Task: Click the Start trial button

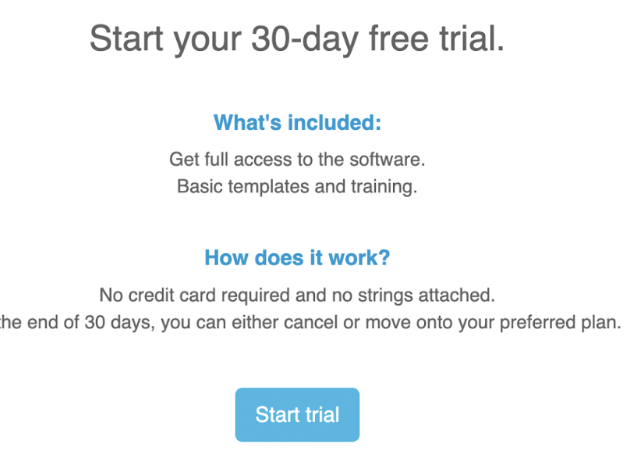Action: [297, 415]
